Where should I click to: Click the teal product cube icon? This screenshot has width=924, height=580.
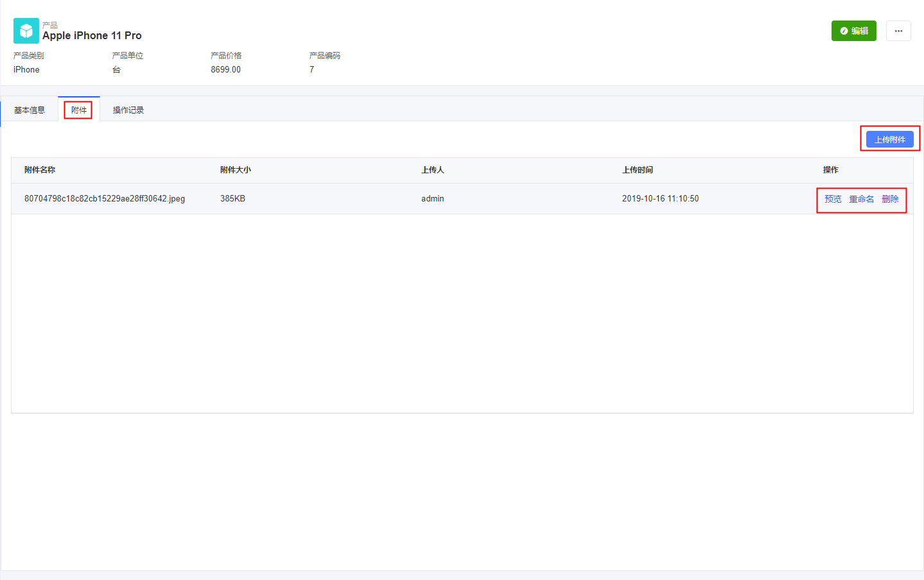coord(26,31)
